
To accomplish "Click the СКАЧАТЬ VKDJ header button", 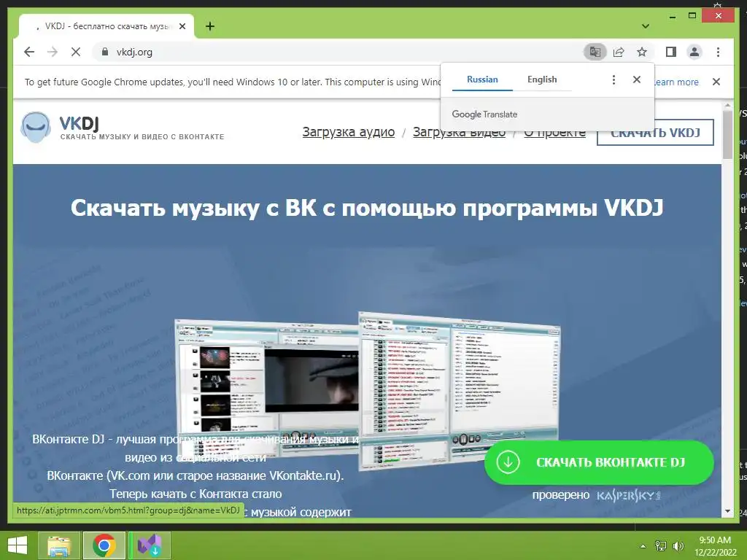I will point(655,133).
